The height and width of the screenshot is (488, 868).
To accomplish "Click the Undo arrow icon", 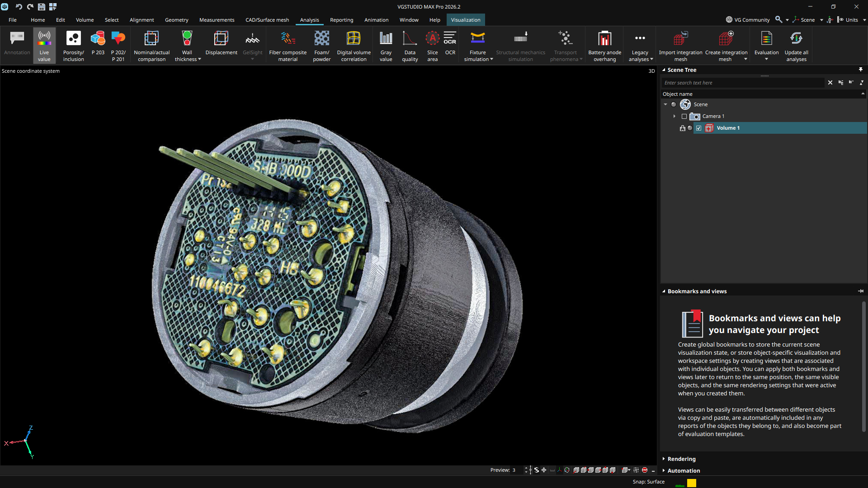I will (x=19, y=7).
